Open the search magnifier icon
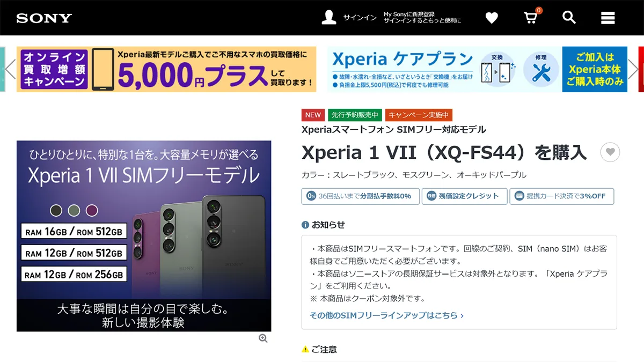 (x=569, y=18)
